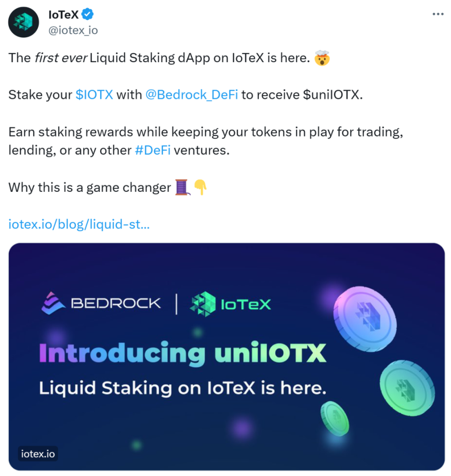
Task: Open the @Bedrock_DeFi mention
Action: (x=192, y=95)
